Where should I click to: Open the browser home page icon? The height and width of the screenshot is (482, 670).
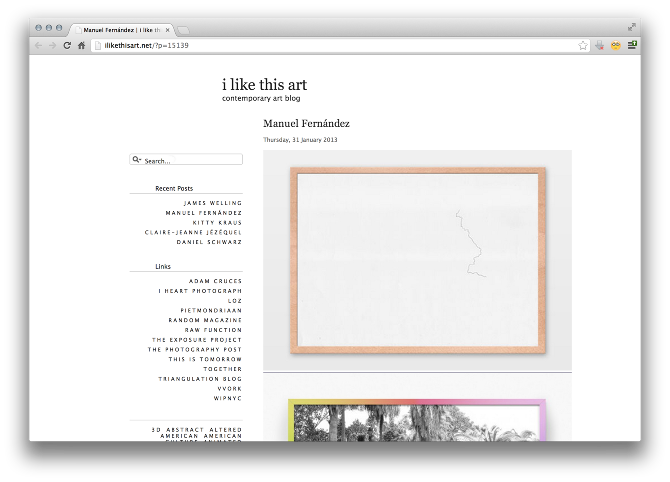[x=81, y=45]
